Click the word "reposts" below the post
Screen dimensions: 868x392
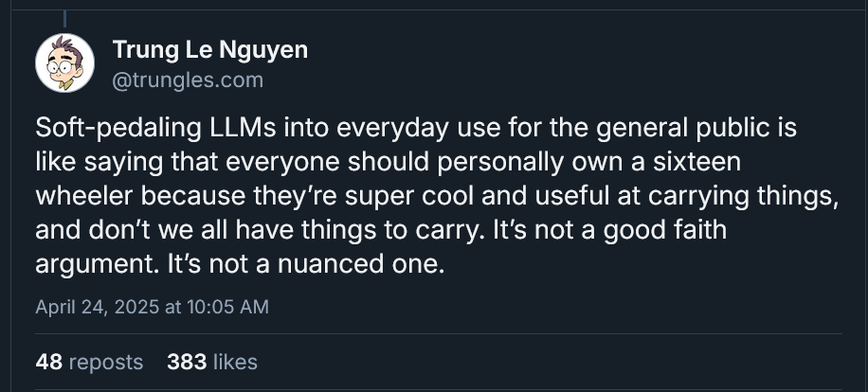coord(107,362)
